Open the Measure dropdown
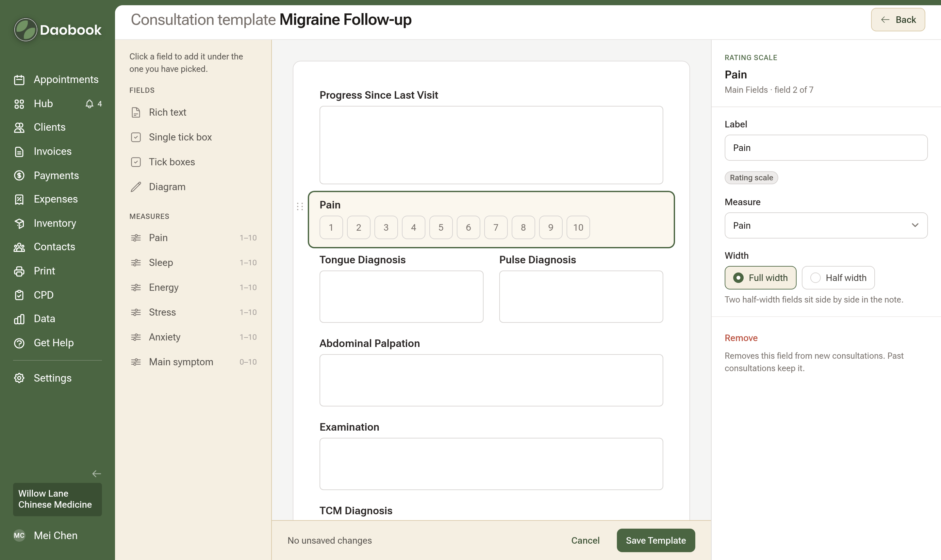Image resolution: width=941 pixels, height=560 pixels. [826, 225]
